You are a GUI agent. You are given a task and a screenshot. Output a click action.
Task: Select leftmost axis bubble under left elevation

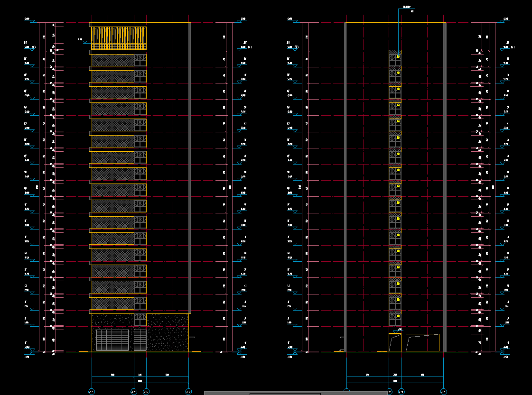pos(92,392)
